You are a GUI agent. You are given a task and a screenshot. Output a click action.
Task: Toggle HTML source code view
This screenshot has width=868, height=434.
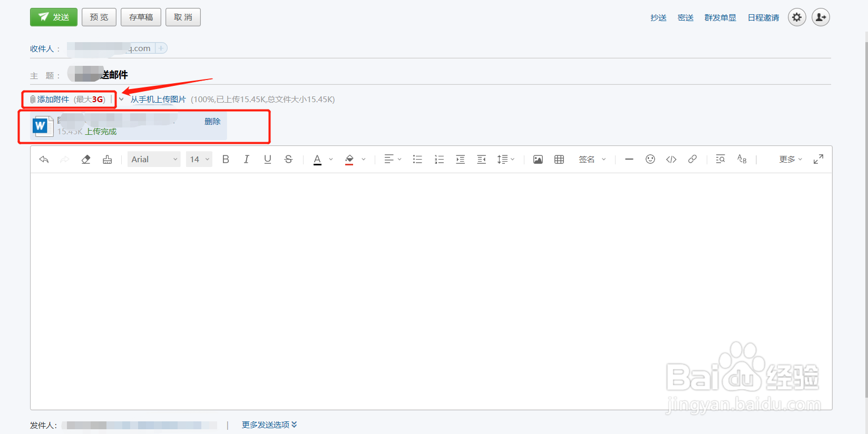point(671,159)
